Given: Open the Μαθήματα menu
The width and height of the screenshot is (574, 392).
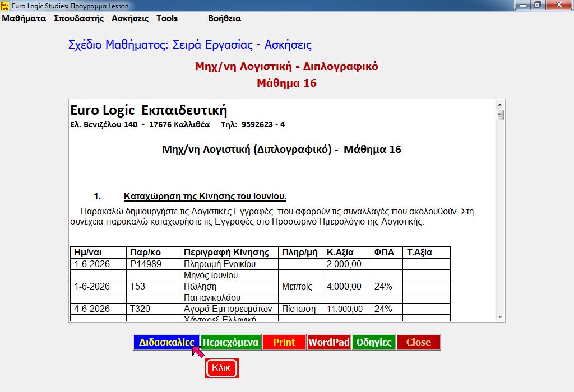Looking at the screenshot, I should pyautogui.click(x=24, y=18).
